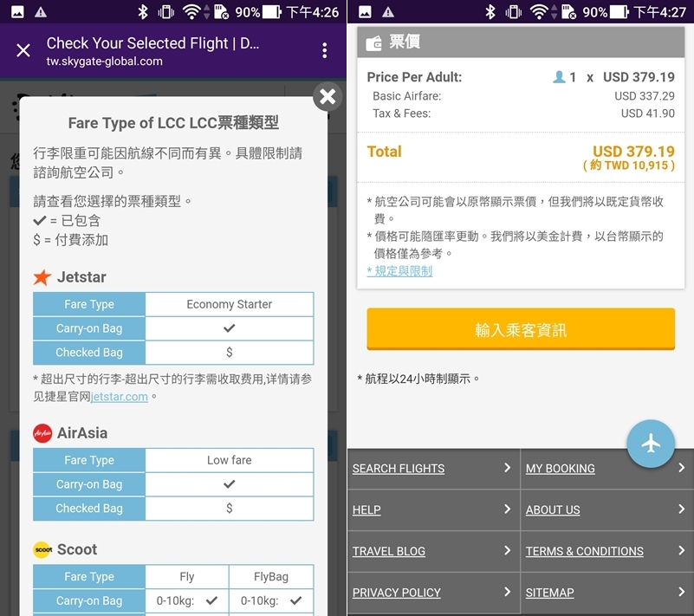The width and height of the screenshot is (694, 616).
Task: Open HELP footer link
Action: point(366,509)
